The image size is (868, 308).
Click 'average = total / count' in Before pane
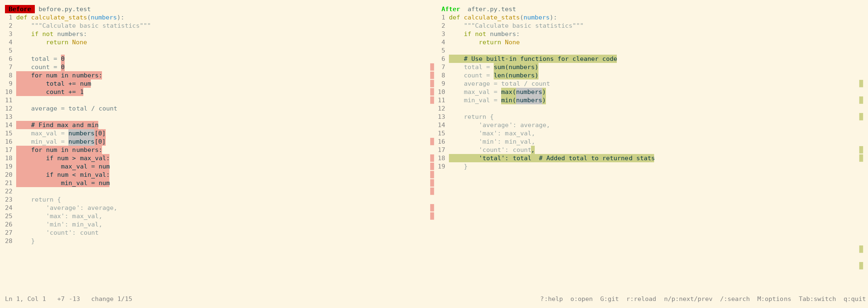(74, 108)
